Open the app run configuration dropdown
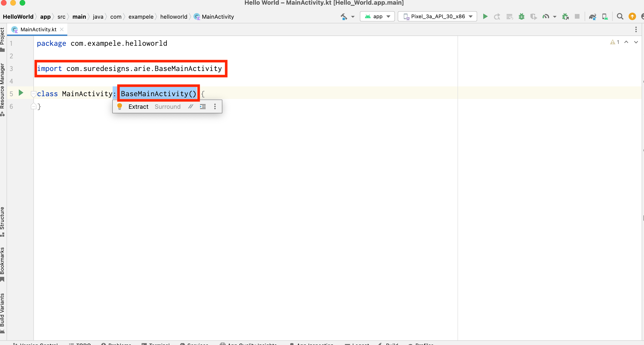 [x=377, y=17]
